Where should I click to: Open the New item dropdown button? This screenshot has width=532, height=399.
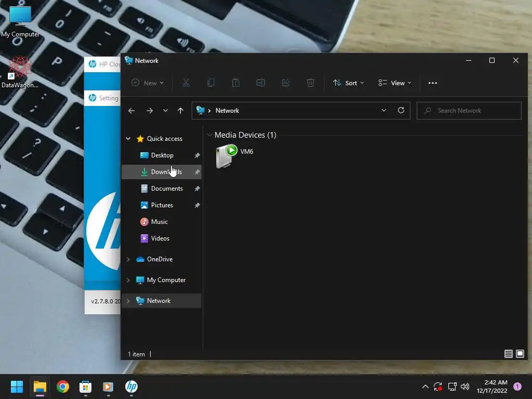click(148, 83)
